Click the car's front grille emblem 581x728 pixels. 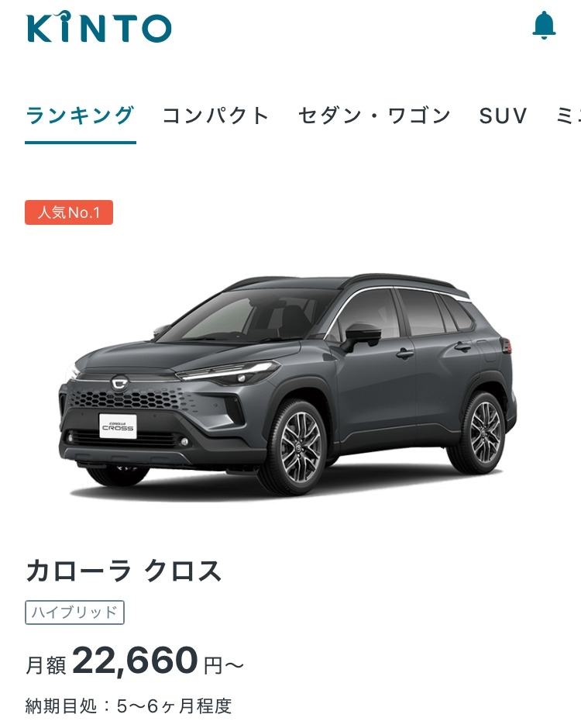click(x=119, y=384)
